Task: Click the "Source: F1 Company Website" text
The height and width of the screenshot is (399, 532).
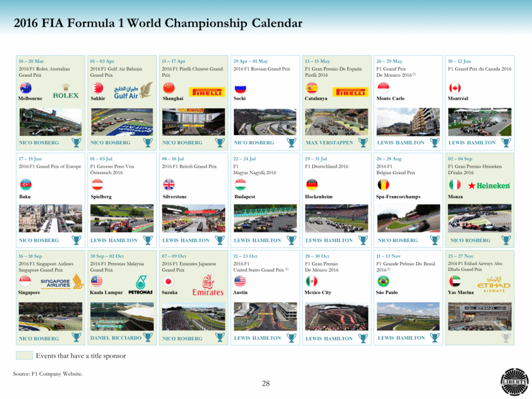Action: [48, 373]
